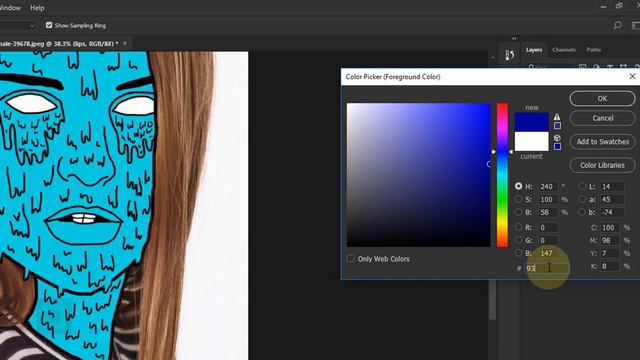The width and height of the screenshot is (640, 360).
Task: Restore down the Photoshop window
Action: [x=619, y=6]
